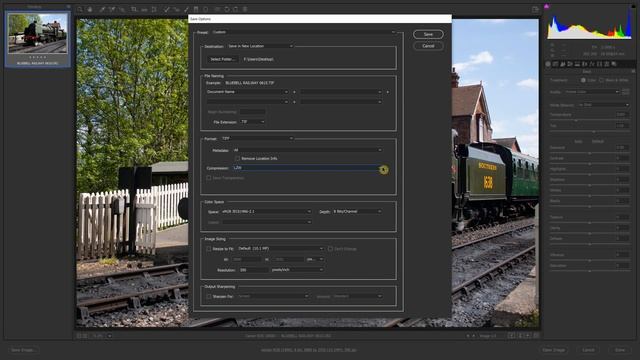Select the Red Eye Removal tool
The width and height of the screenshot is (640, 360).
point(176,9)
